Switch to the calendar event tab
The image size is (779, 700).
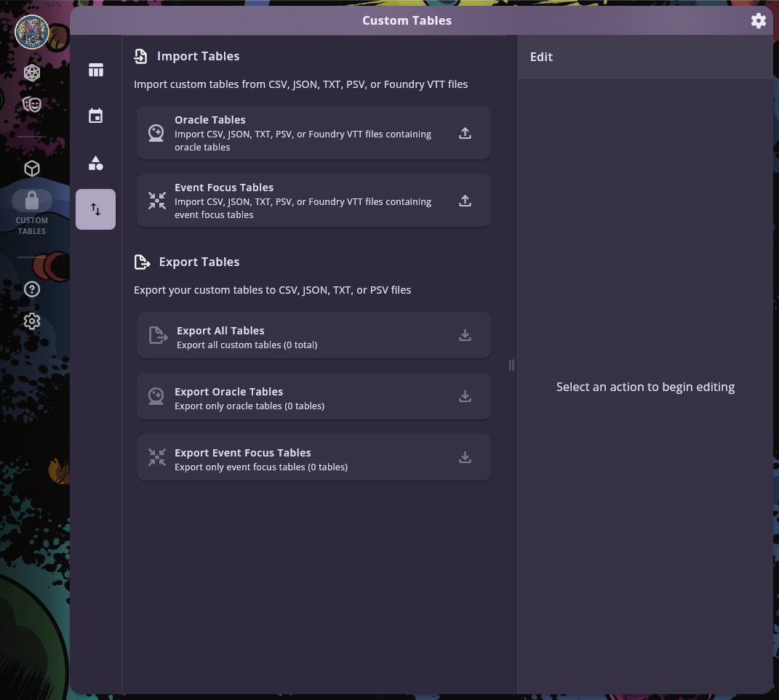(96, 116)
